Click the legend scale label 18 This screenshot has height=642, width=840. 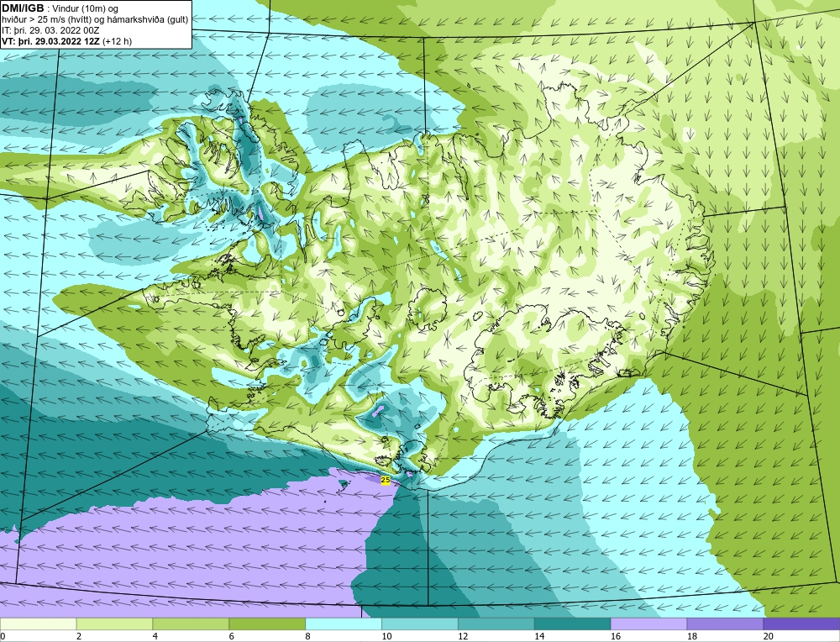click(x=691, y=636)
